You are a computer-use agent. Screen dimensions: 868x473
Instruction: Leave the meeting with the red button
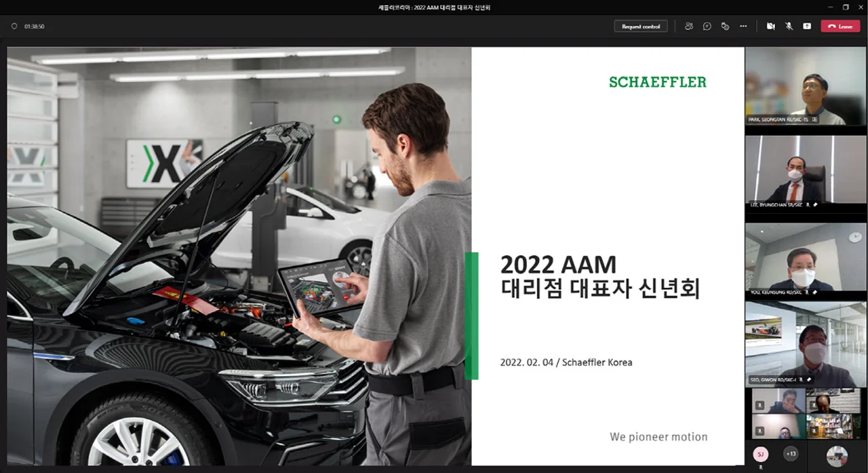point(840,26)
